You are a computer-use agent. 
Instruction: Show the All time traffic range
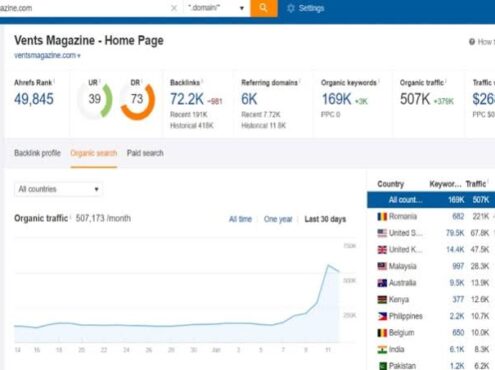240,219
